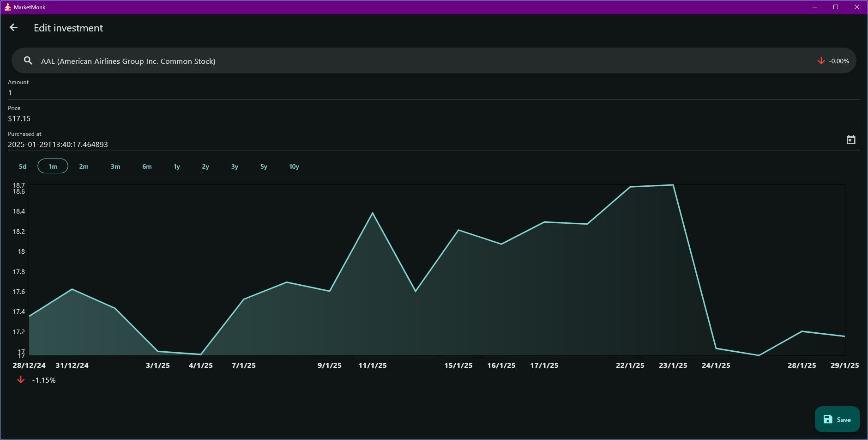
Task: Click the 18.4 y-axis price label
Action: click(19, 211)
